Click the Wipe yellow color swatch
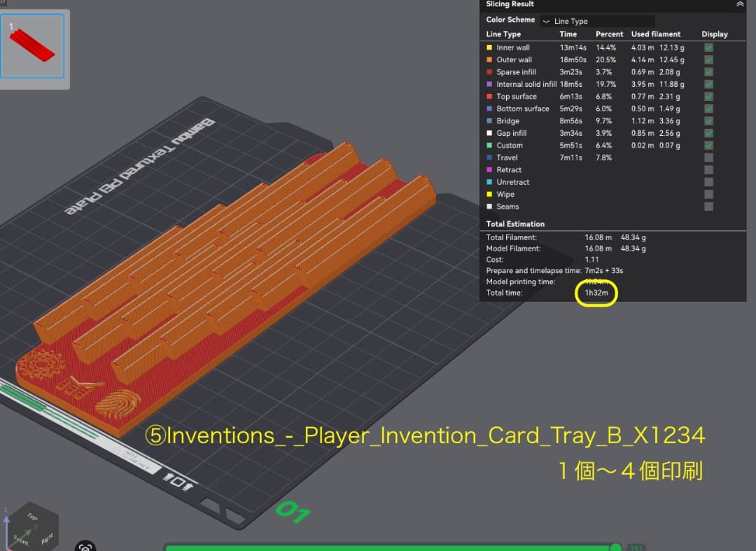Image resolution: width=756 pixels, height=551 pixels. tap(489, 195)
